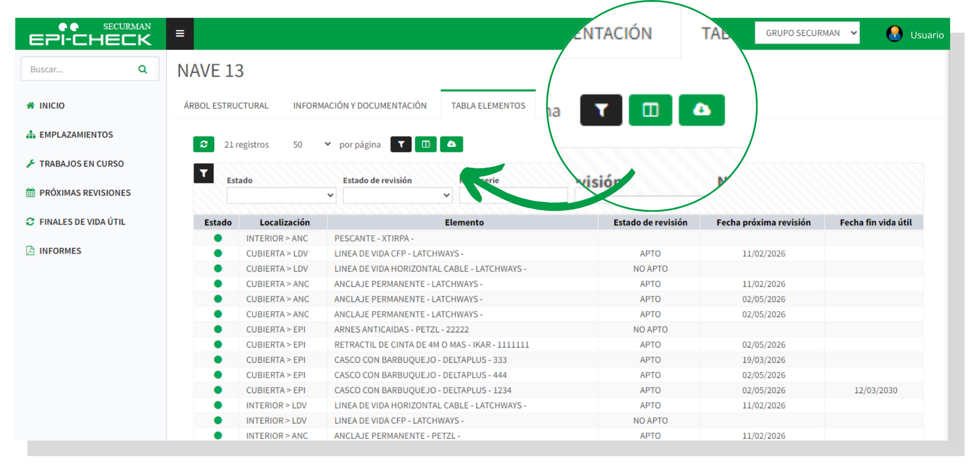Open Informes in the sidebar
980x474 pixels.
60,251
